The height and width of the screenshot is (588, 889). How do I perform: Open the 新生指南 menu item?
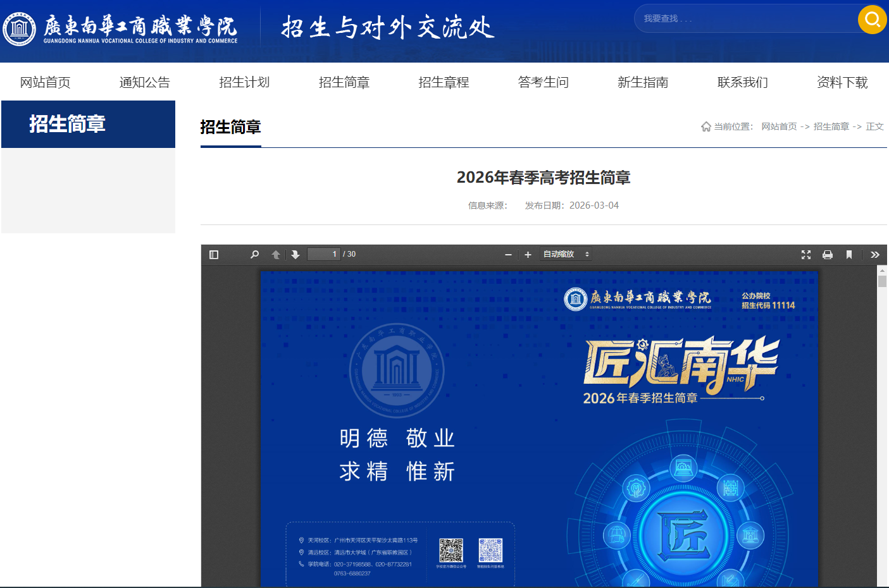tap(643, 82)
